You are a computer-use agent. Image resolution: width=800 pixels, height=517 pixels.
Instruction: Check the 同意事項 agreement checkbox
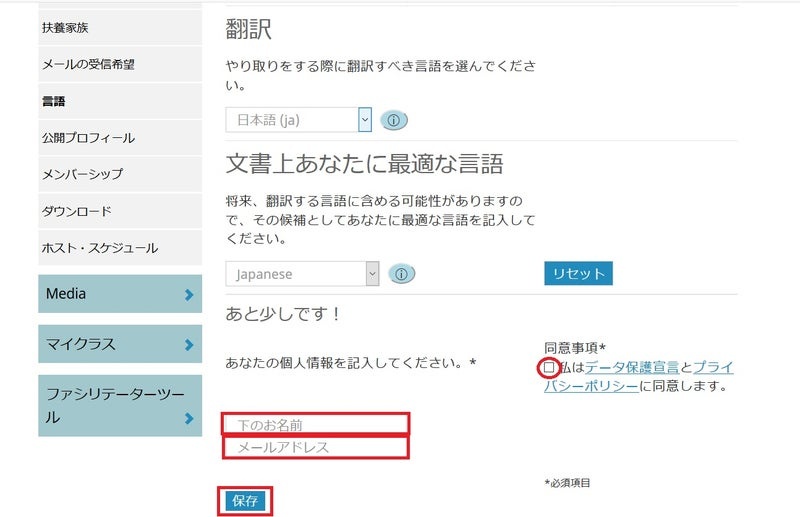tap(549, 368)
